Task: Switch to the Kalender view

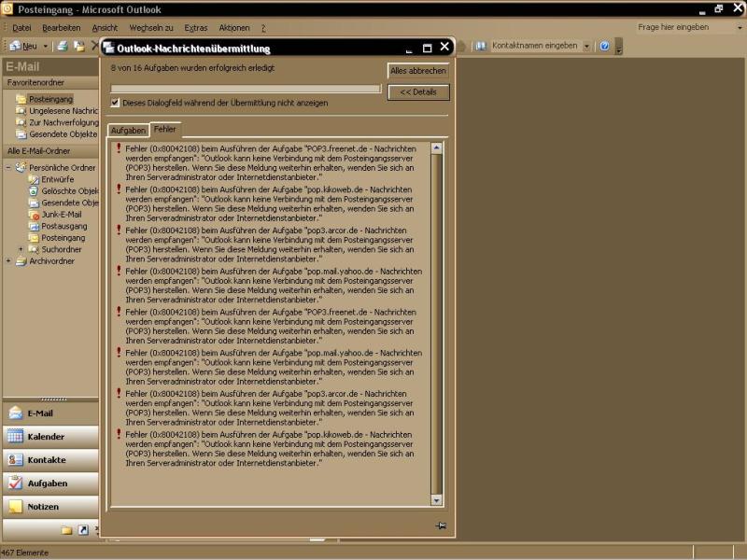Action: (50, 437)
